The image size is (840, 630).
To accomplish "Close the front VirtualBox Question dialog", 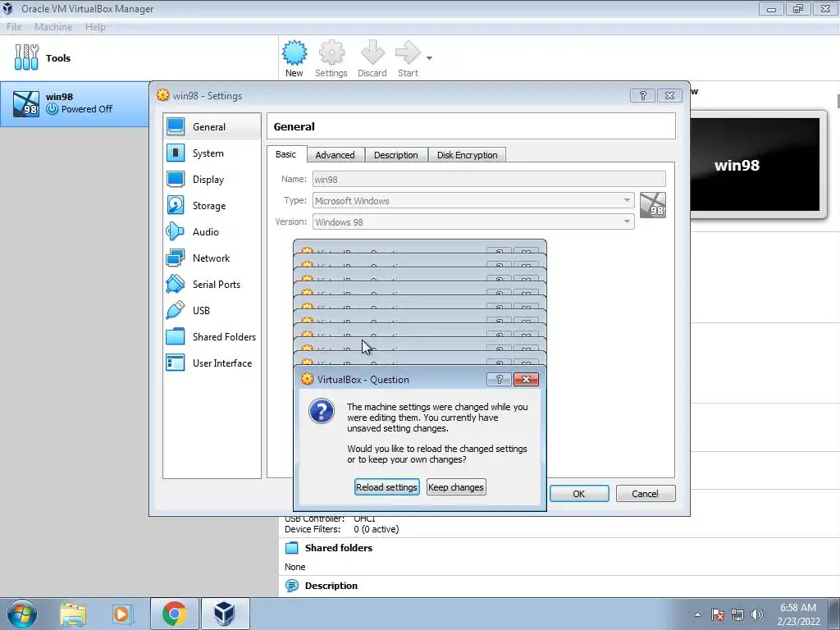I will [526, 379].
